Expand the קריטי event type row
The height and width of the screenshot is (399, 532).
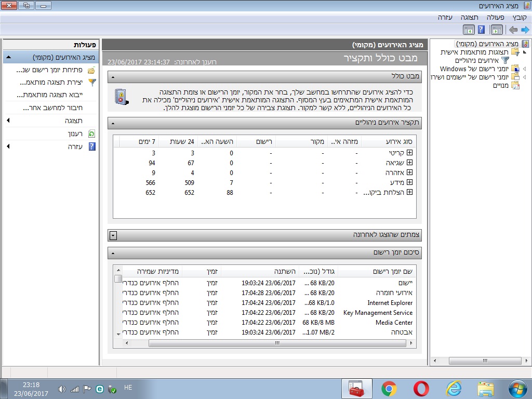coord(409,153)
